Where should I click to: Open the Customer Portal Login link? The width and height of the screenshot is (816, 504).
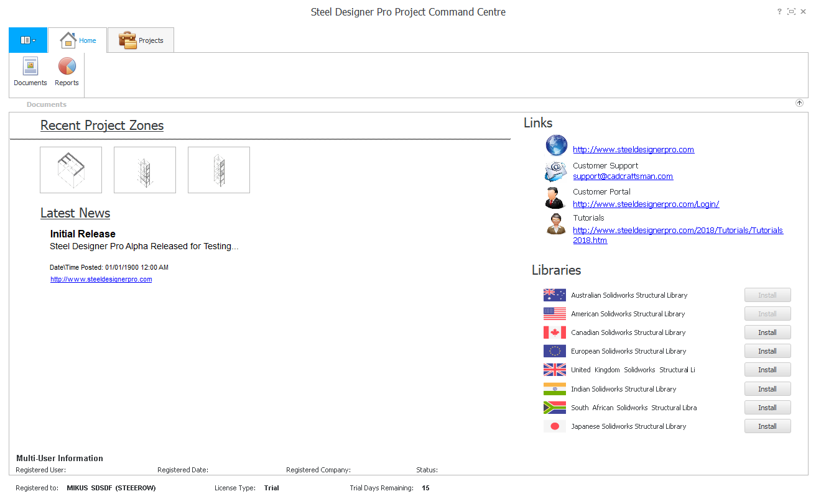click(646, 204)
